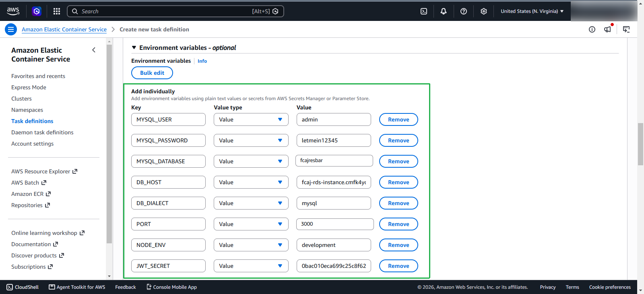Open the region selector United States (N. Virginia)
This screenshot has width=644, height=294.
532,11
